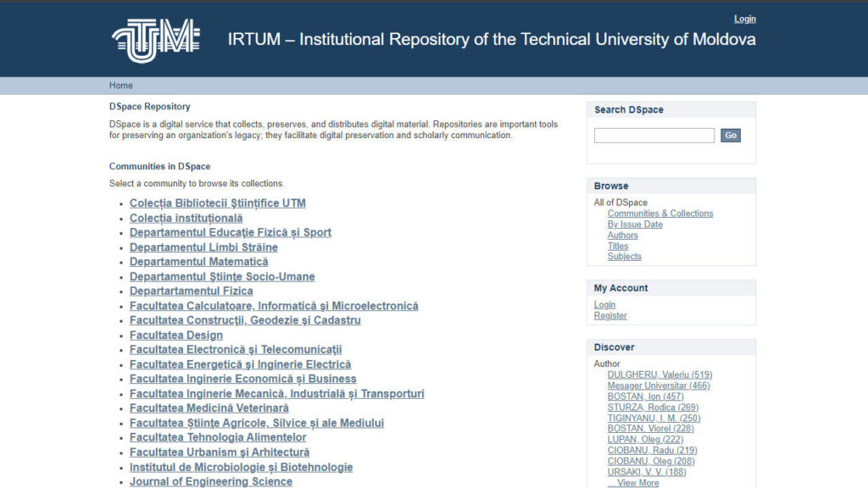Open Colecția instituțională community

pos(186,218)
